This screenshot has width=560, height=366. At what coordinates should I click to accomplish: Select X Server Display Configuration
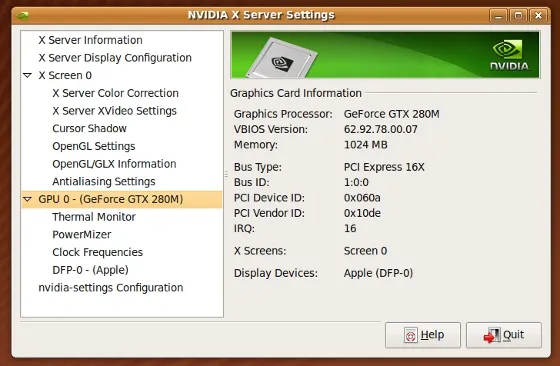point(115,58)
